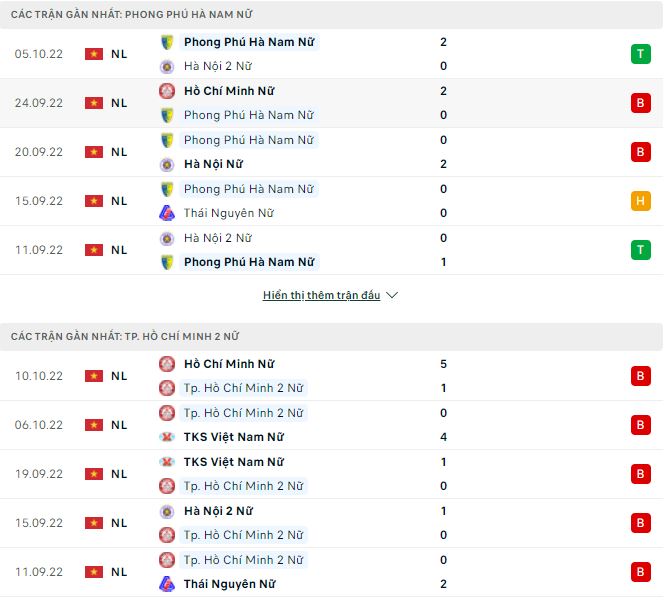Viewport: 670px width, 600px height.
Task: Click Thái Nguyên Nữ logo in the 0-0 draw
Action: 167,213
